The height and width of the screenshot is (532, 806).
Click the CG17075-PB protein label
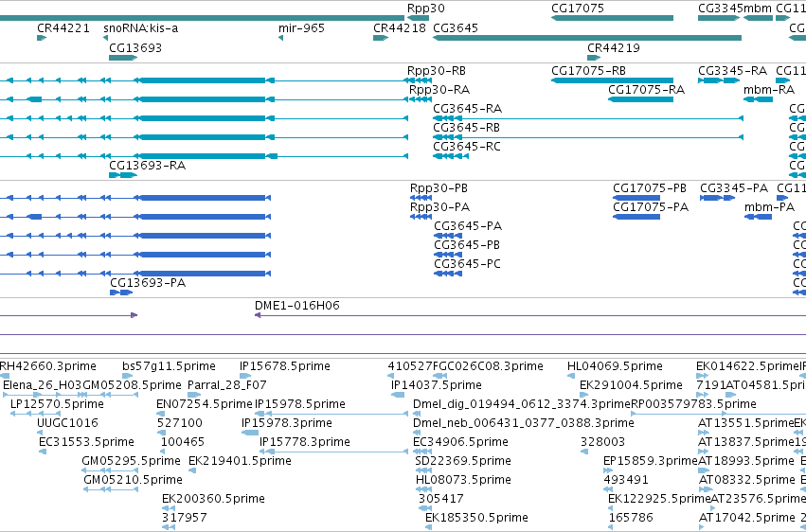point(649,188)
